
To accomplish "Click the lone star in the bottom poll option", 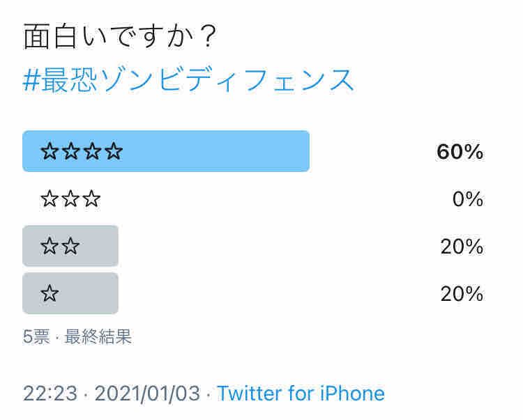I will coord(50,294).
